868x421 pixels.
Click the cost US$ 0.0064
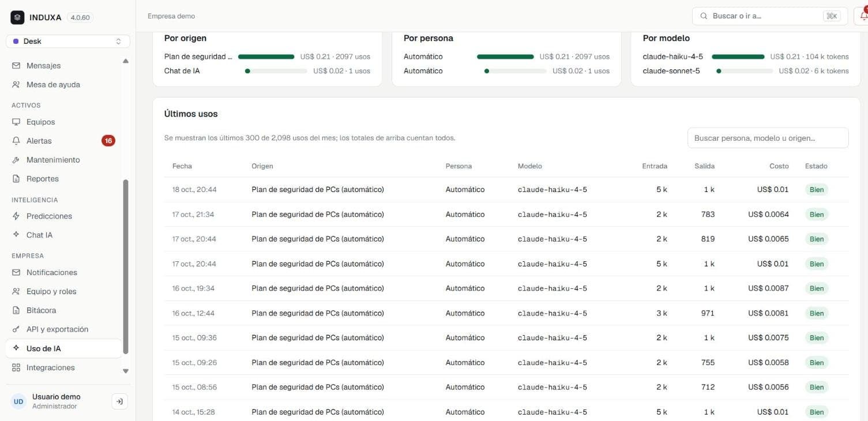coord(768,215)
